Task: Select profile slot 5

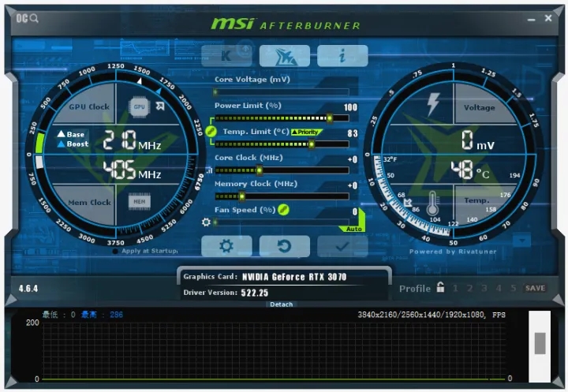Action: pos(514,289)
